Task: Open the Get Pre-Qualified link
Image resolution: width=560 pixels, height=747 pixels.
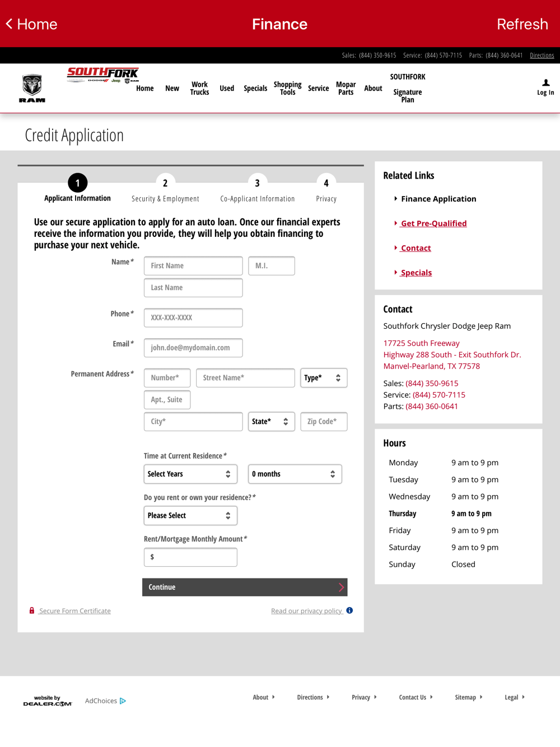Action: coord(433,223)
